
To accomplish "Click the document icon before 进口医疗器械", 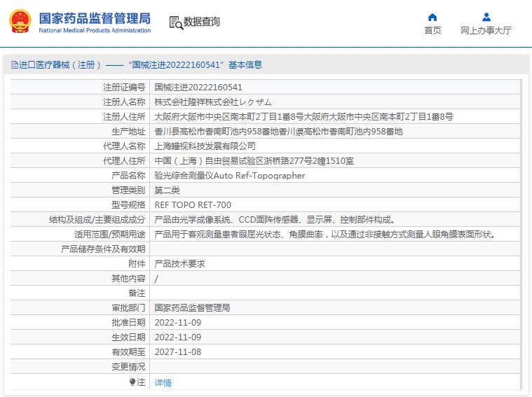I will point(14,64).
